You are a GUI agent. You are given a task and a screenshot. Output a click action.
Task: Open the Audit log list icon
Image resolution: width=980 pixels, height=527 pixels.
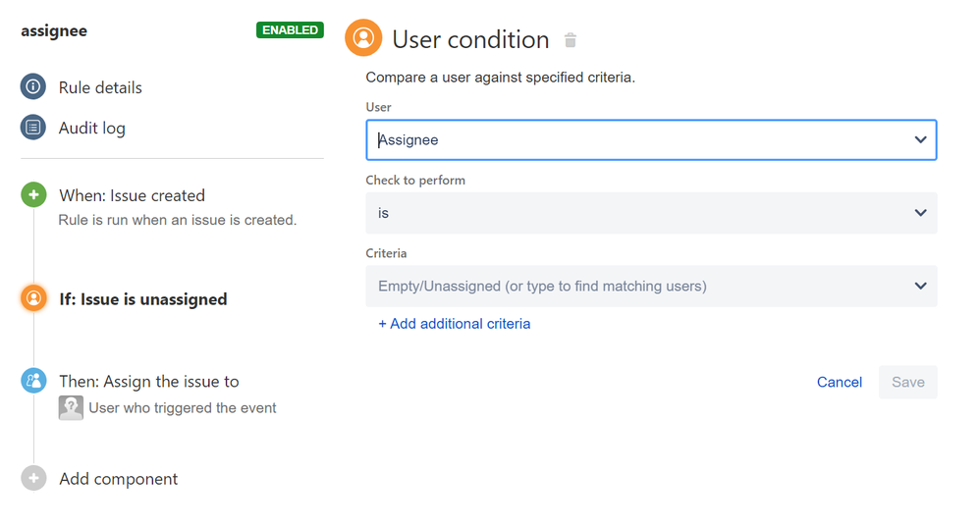[33, 128]
